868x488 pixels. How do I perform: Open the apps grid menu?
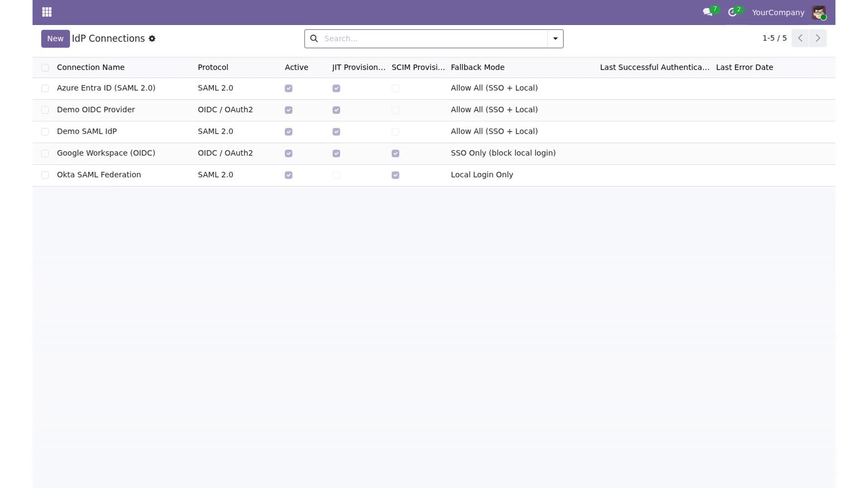47,12
